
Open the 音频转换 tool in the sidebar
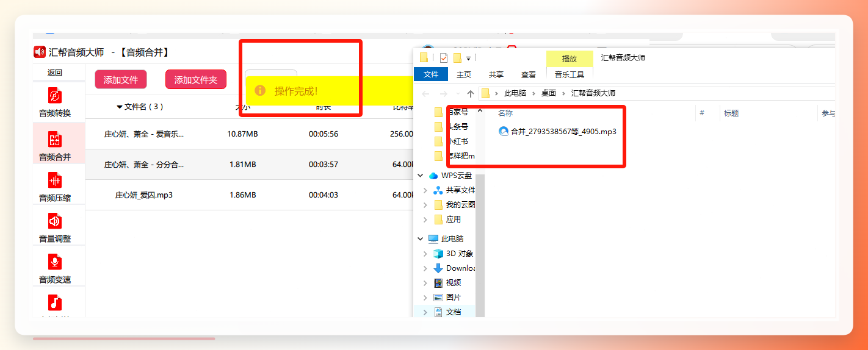click(x=55, y=102)
